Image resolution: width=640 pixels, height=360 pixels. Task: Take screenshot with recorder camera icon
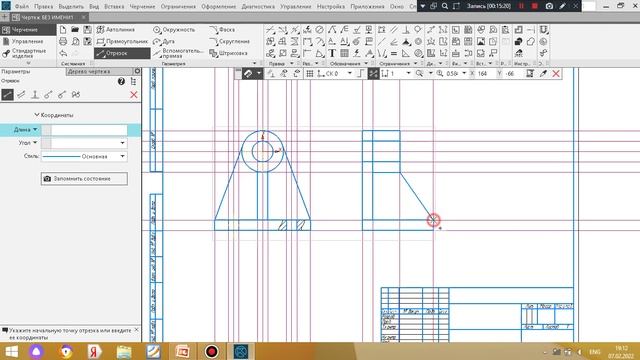point(549,6)
